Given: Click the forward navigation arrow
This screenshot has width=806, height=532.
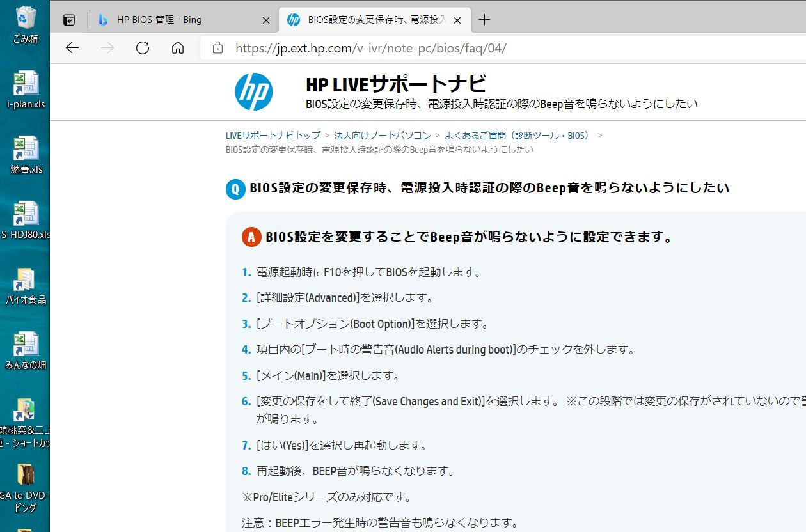Looking at the screenshot, I should [107, 48].
